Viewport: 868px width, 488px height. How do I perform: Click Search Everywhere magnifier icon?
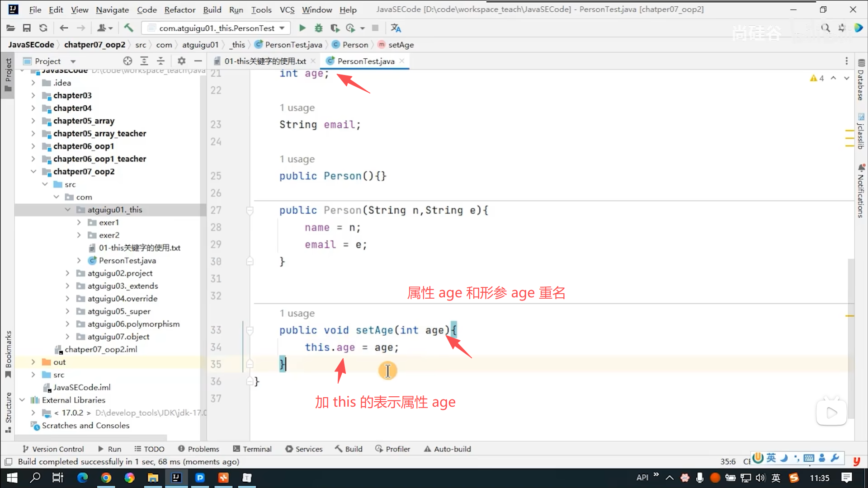(x=826, y=28)
